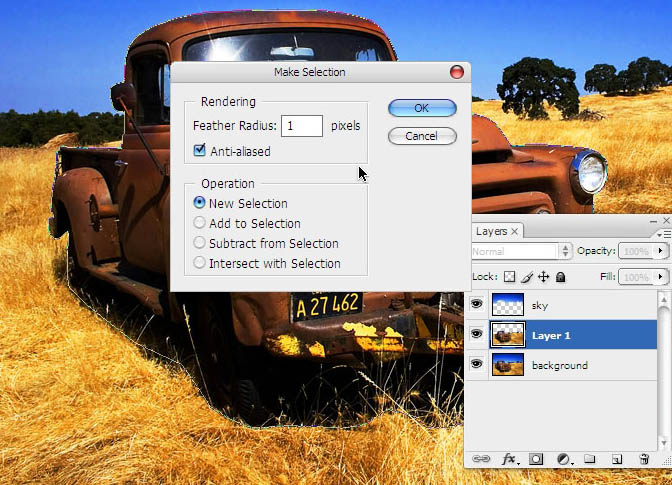Lock position move icon
The width and height of the screenshot is (672, 485).
click(543, 277)
